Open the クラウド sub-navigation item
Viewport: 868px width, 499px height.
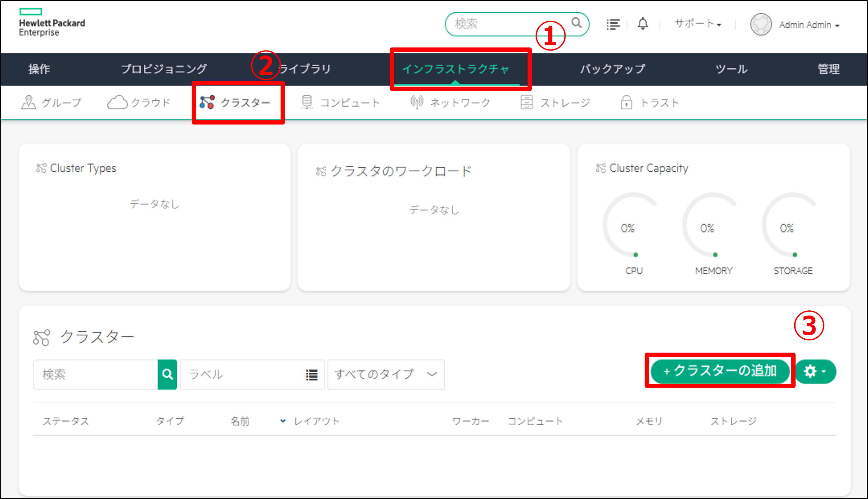click(x=139, y=102)
